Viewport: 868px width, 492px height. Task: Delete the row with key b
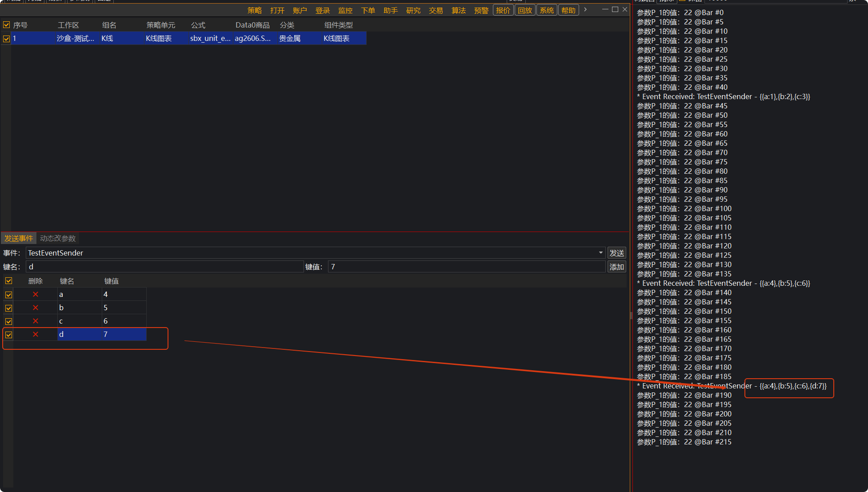[x=36, y=308]
